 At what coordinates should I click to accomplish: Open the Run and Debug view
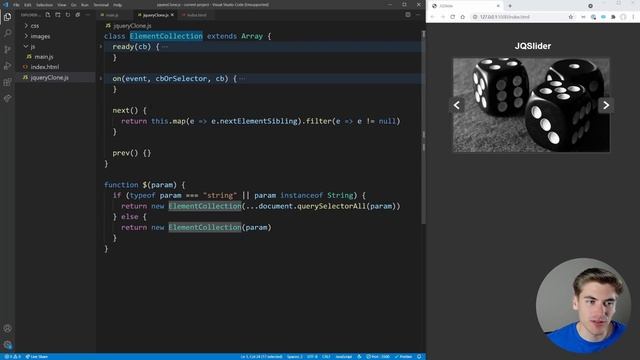click(x=7, y=66)
